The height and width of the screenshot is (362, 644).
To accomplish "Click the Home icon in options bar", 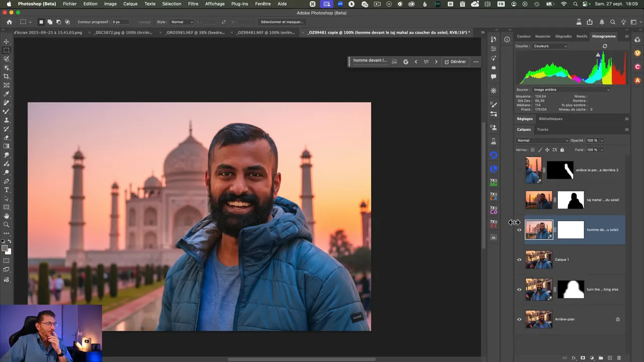I will pos(9,22).
